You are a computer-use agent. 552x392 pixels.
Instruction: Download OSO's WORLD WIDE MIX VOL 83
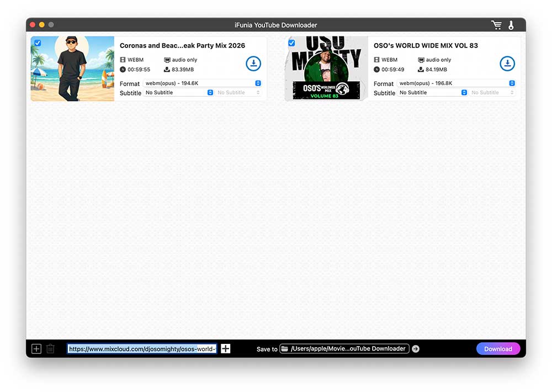tap(507, 63)
